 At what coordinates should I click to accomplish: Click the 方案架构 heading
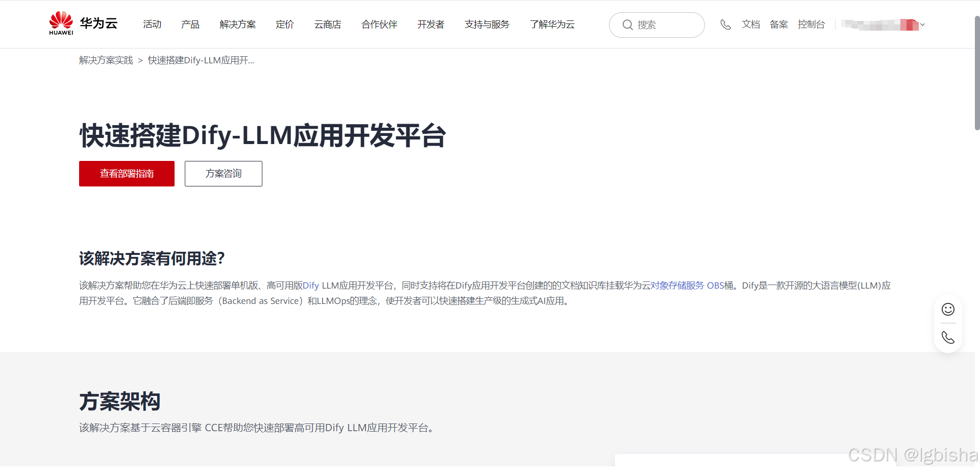(x=120, y=402)
